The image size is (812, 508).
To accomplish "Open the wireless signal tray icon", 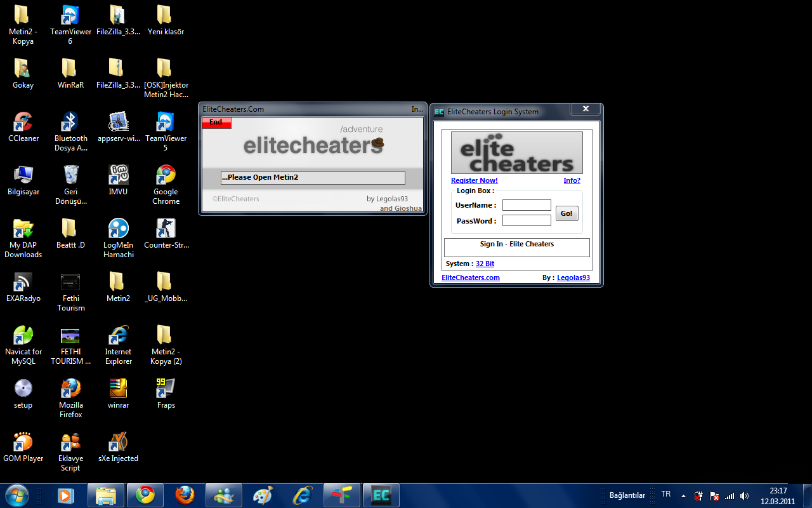I will click(730, 496).
